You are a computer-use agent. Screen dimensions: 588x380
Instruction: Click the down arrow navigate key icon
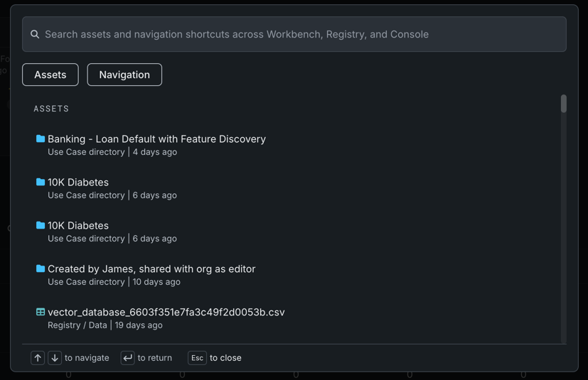[x=55, y=358]
